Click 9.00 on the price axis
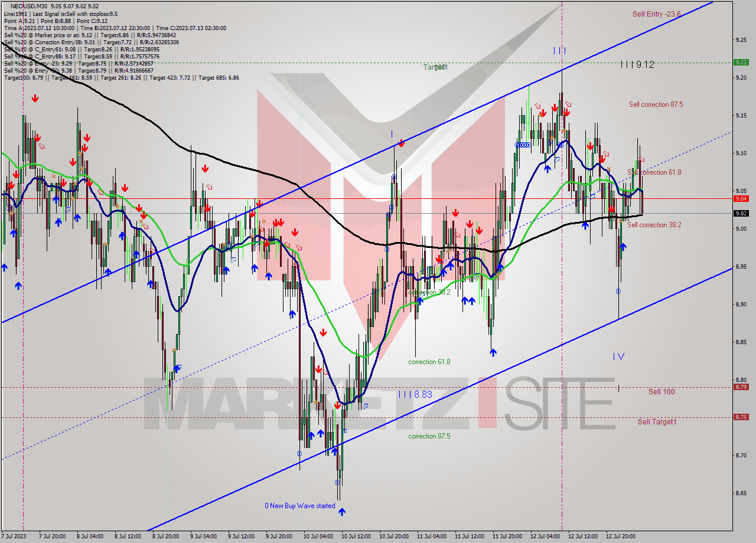The width and height of the screenshot is (756, 543). (742, 228)
